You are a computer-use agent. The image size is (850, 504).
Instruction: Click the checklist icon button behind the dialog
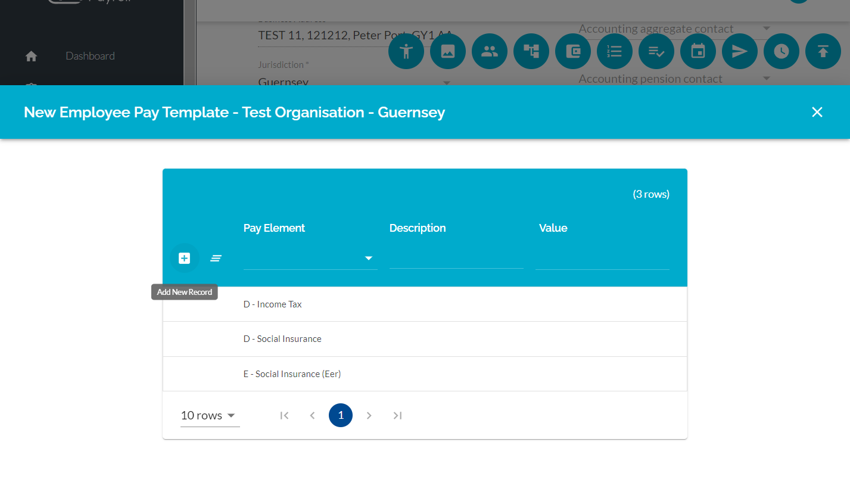pos(656,51)
